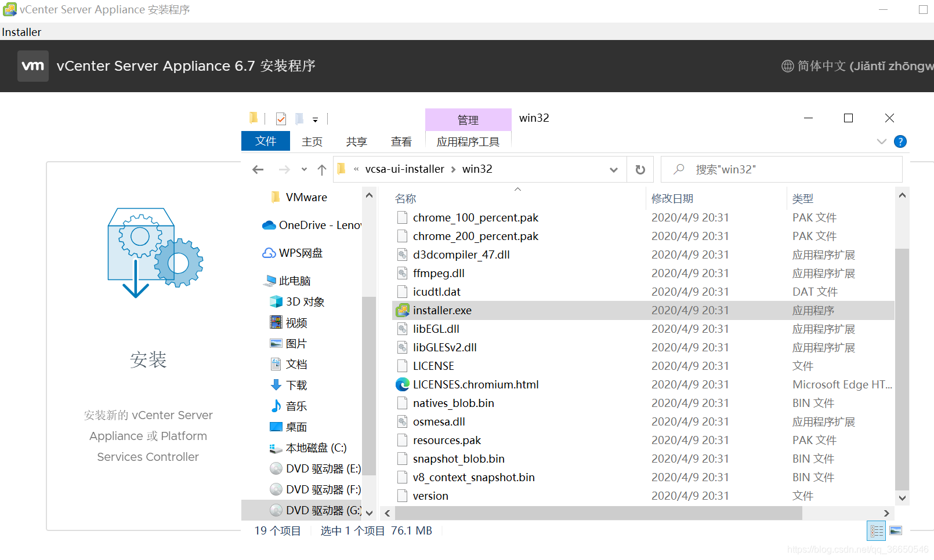Viewport: 934px width, 560px height.
Task: Click the 音乐 music note icon
Action: tap(276, 406)
